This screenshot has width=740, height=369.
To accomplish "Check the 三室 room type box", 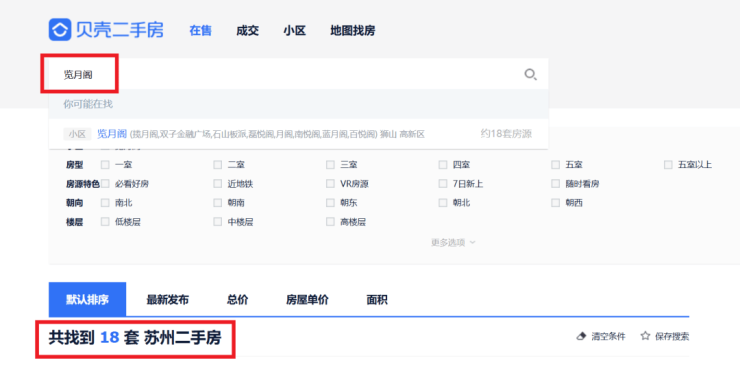I will tap(330, 165).
